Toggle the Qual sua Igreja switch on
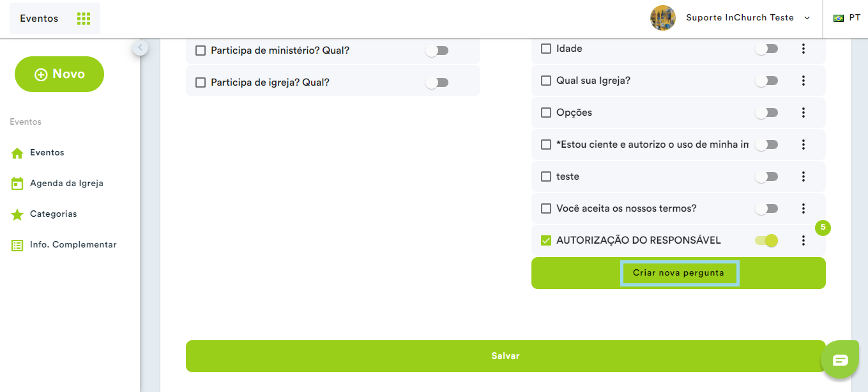 (x=766, y=81)
